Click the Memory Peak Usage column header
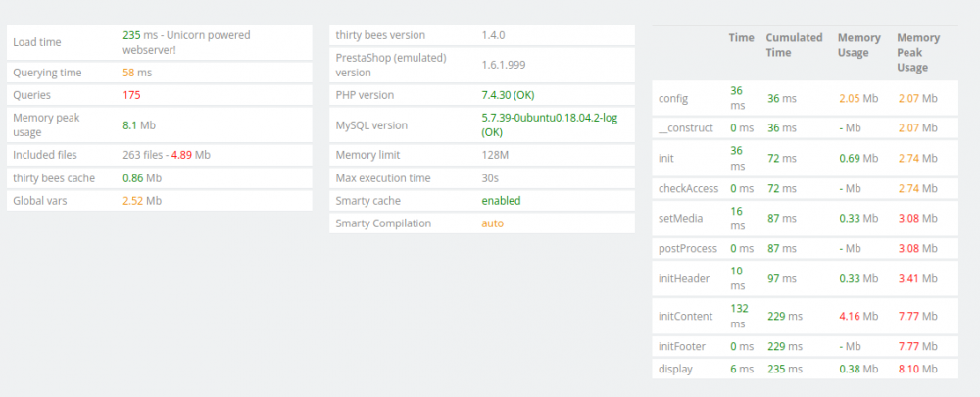Screen dimensions: 980x397 click(x=917, y=53)
